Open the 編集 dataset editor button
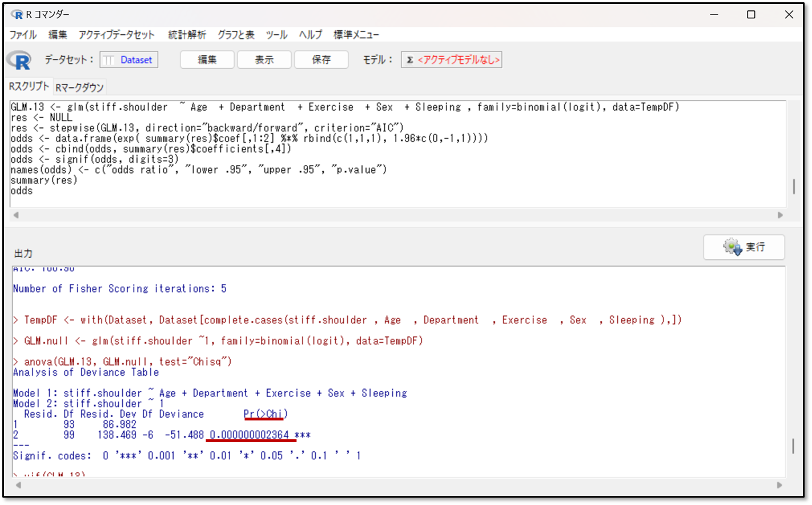 (x=207, y=60)
